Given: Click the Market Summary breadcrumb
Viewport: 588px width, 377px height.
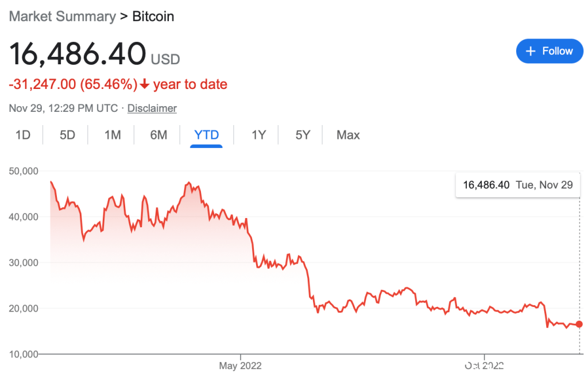Looking at the screenshot, I should coord(62,16).
